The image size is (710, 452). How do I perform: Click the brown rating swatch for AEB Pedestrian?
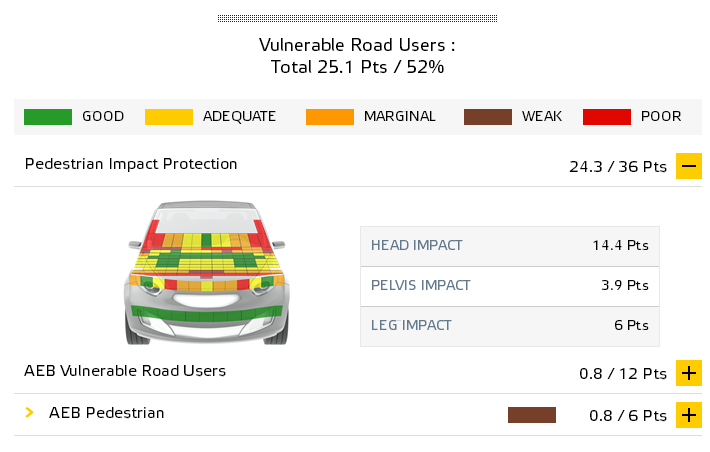coord(532,415)
